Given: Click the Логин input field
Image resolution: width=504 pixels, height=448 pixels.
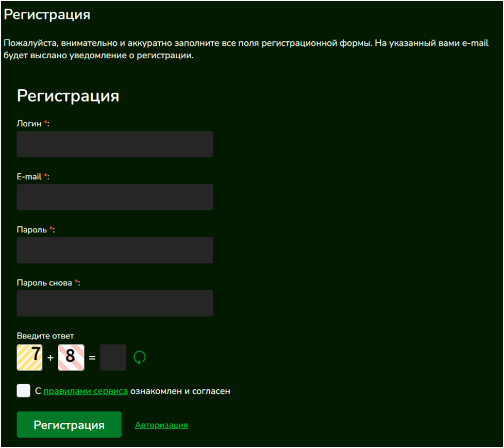Looking at the screenshot, I should (114, 144).
